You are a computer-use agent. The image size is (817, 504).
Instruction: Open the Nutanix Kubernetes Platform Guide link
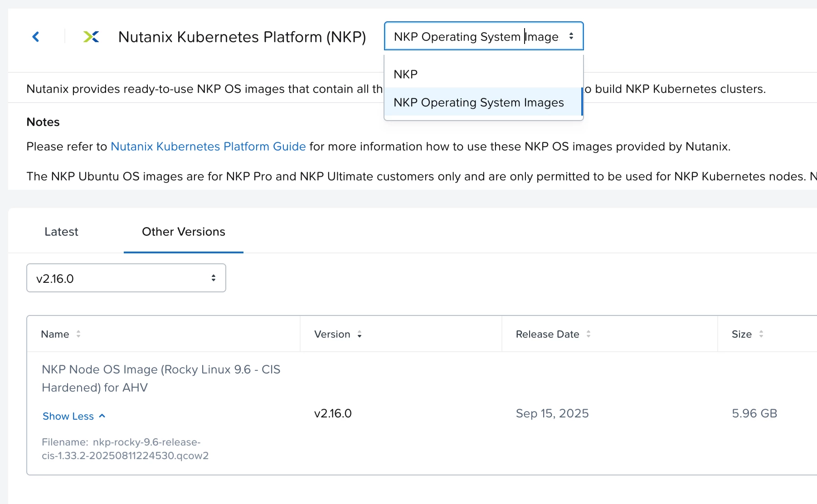click(208, 146)
